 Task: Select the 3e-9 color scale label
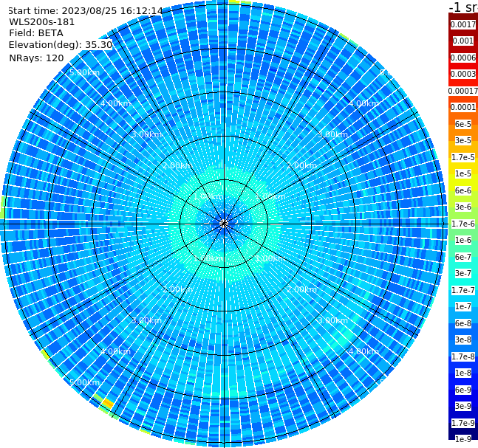(462, 406)
